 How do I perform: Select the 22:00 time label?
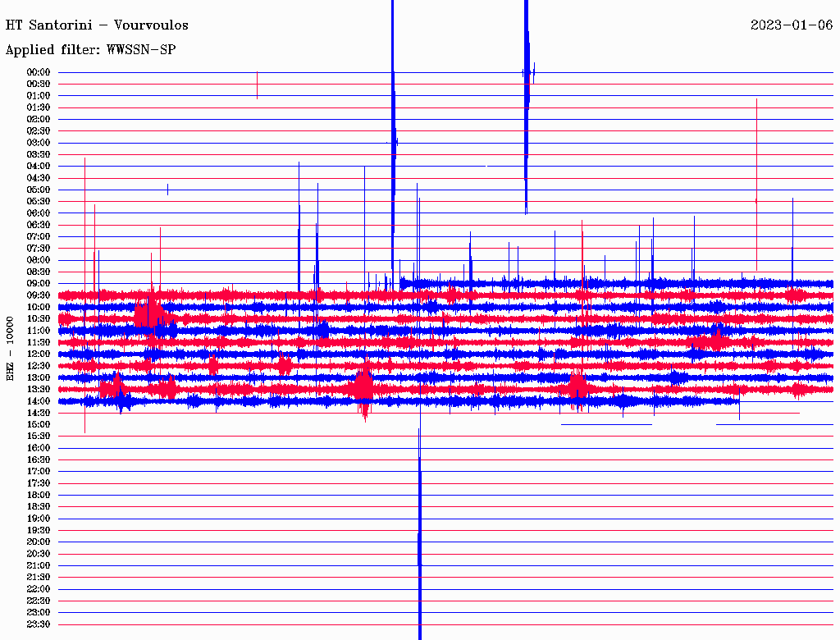click(x=38, y=589)
